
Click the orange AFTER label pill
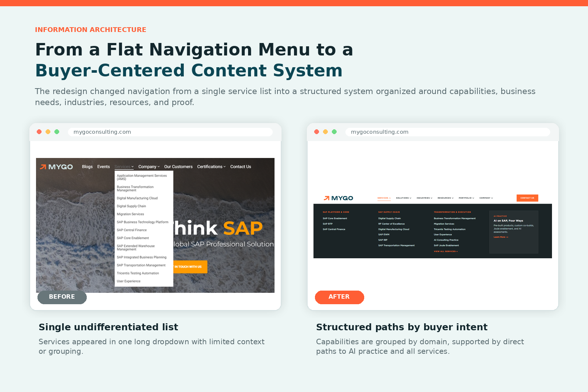340,297
